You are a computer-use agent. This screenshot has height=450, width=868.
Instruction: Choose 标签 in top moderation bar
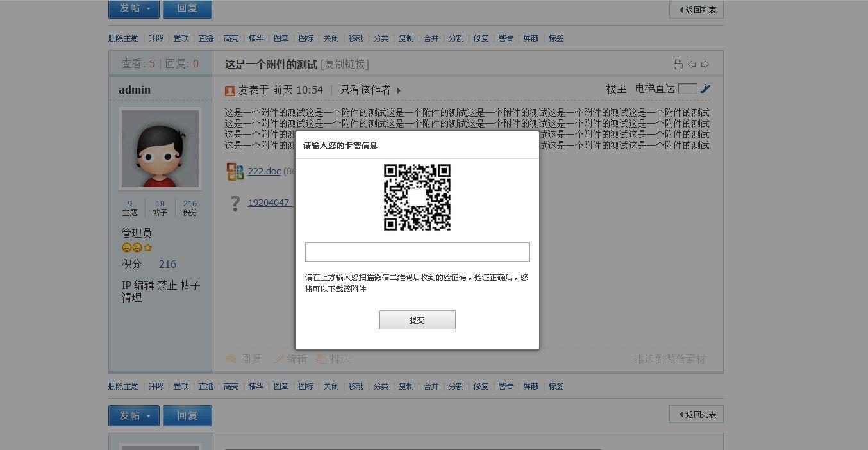point(556,38)
